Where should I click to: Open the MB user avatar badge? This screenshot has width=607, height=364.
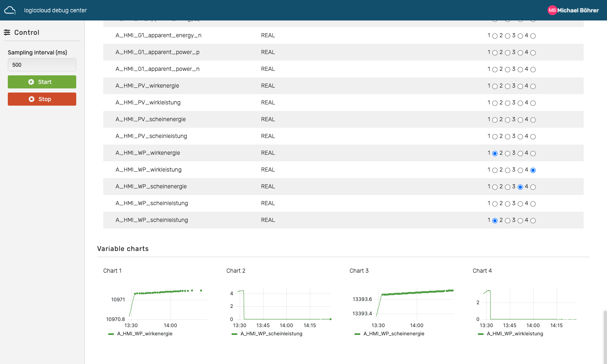coord(552,10)
